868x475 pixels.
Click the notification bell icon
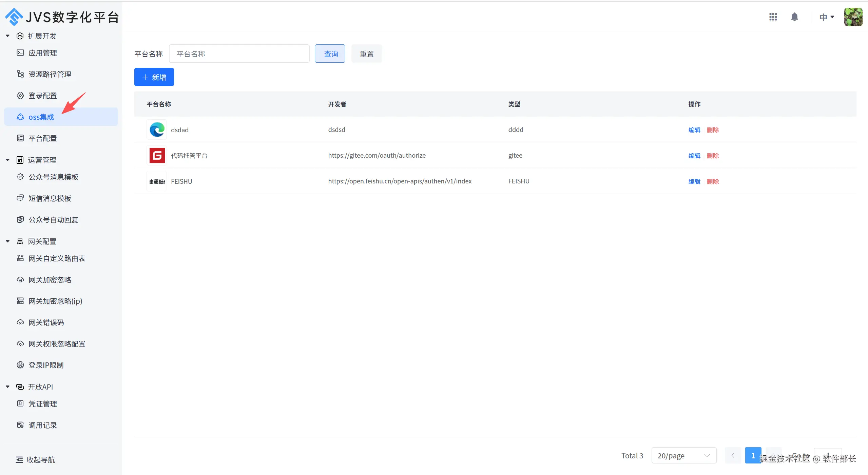pos(794,17)
